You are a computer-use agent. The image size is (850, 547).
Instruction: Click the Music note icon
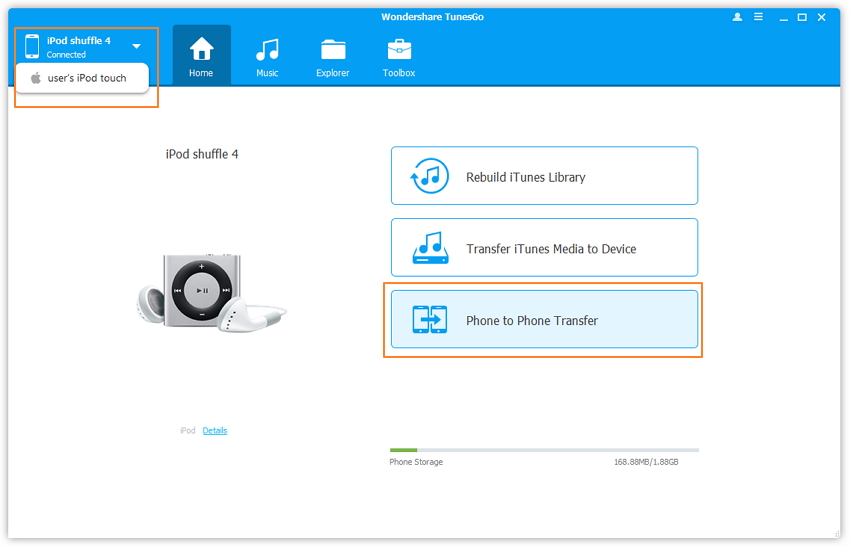[267, 49]
